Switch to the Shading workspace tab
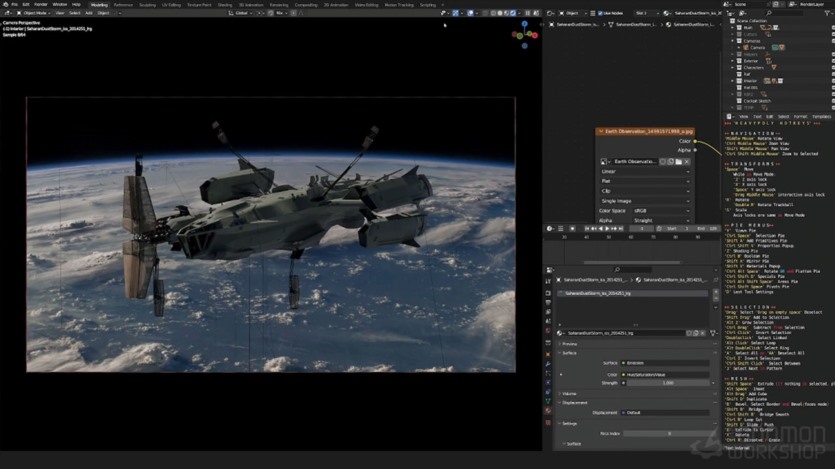835x469 pixels. pyautogui.click(x=225, y=5)
